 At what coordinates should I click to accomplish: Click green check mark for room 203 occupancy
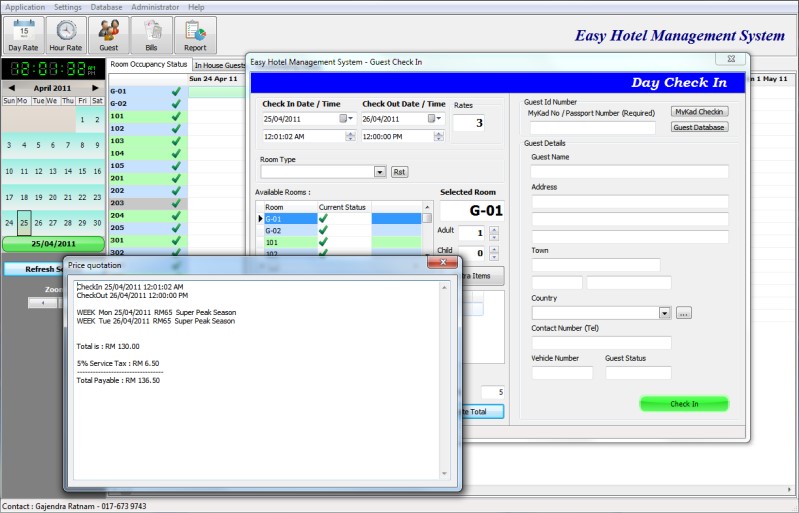[176, 203]
